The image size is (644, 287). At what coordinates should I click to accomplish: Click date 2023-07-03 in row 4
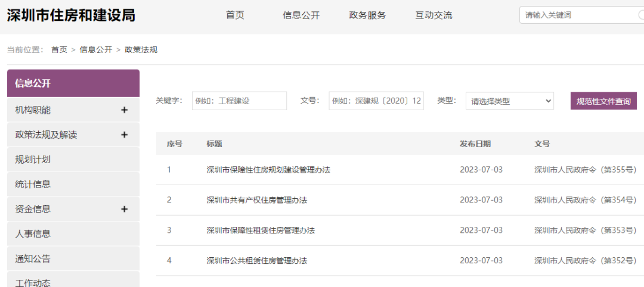(x=481, y=261)
